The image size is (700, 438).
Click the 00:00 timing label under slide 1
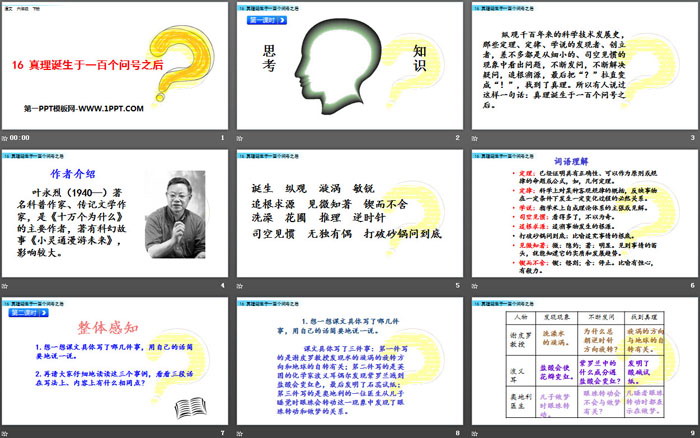point(20,138)
